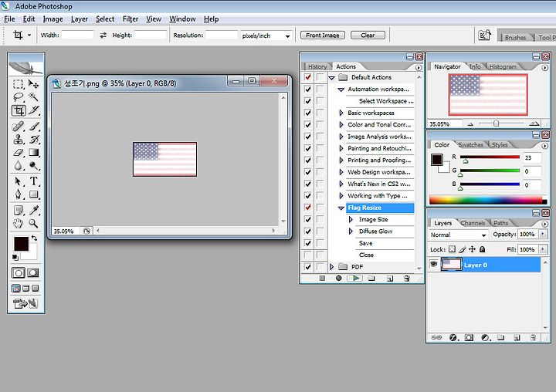This screenshot has height=392, width=556.
Task: Toggle the Flag Resize action checkbox
Action: (308, 208)
